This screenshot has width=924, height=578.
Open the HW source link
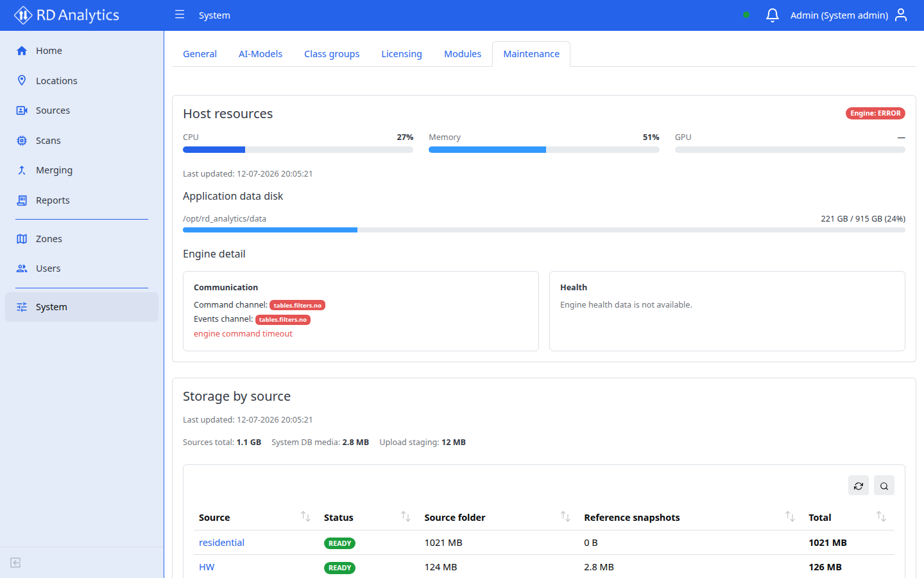point(207,567)
